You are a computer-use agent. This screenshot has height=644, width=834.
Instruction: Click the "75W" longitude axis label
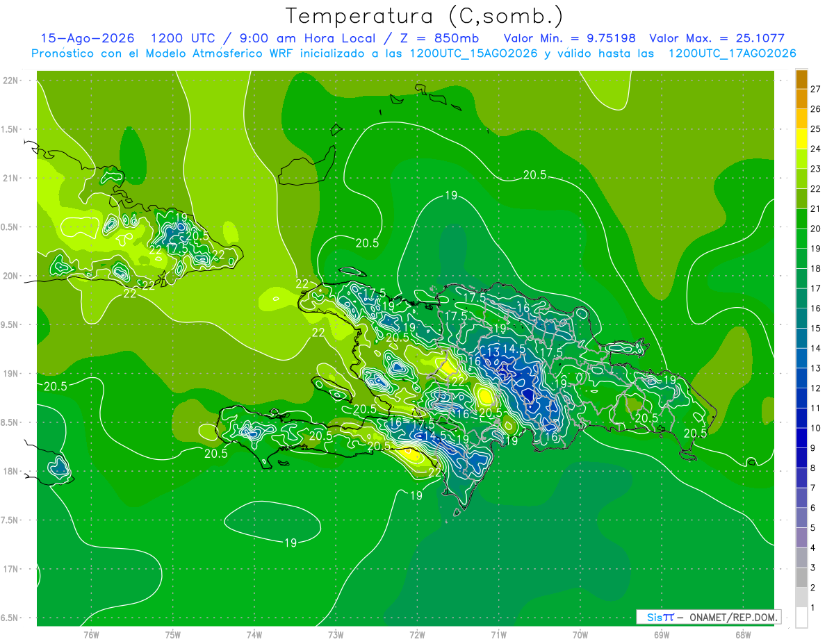pyautogui.click(x=173, y=634)
